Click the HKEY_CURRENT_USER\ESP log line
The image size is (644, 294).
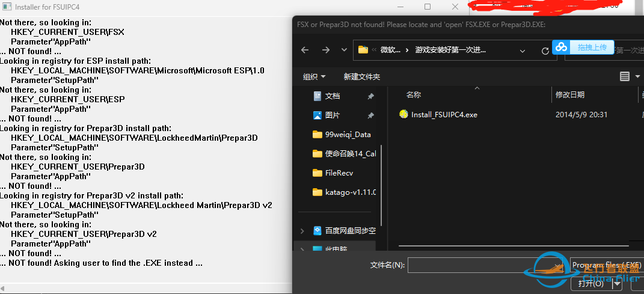point(68,99)
